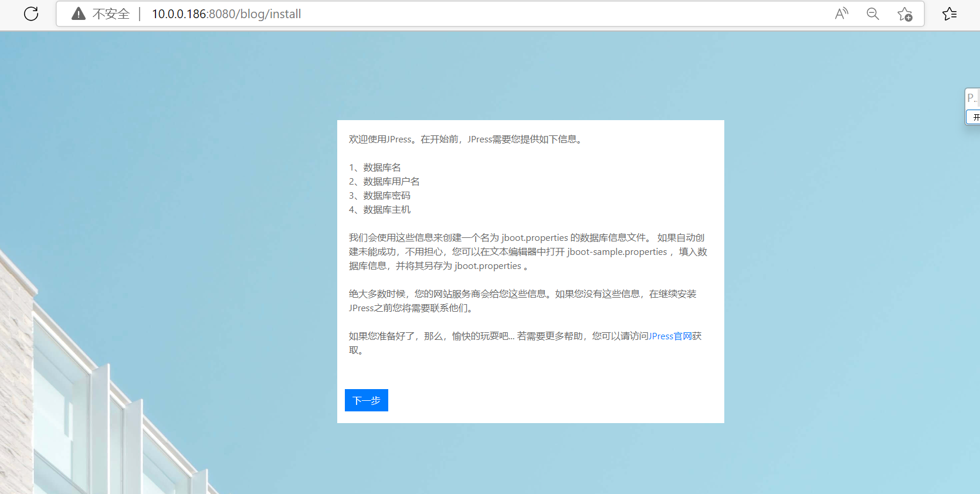Viewport: 980px width, 494px height.
Task: Open the read aloud icon in address bar
Action: coord(842,13)
